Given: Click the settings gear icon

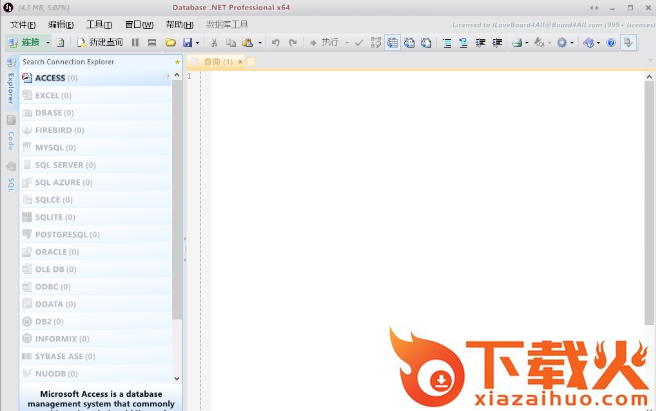Looking at the screenshot, I should pyautogui.click(x=561, y=43).
